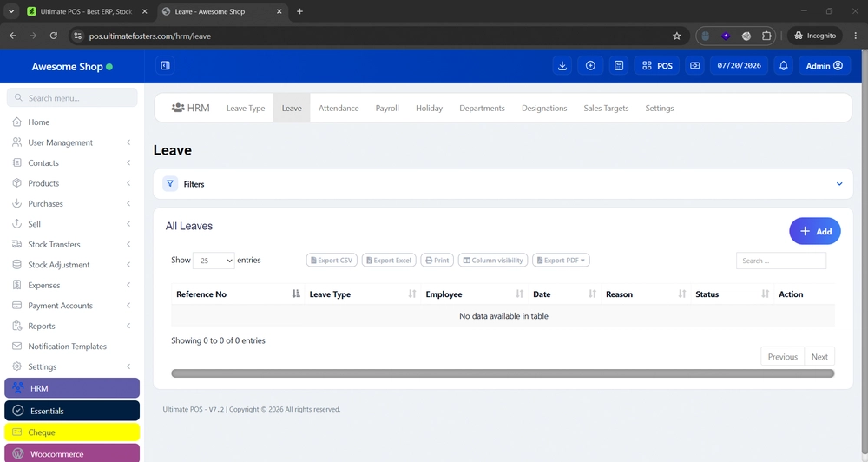
Task: Export table to Excel
Action: point(391,261)
